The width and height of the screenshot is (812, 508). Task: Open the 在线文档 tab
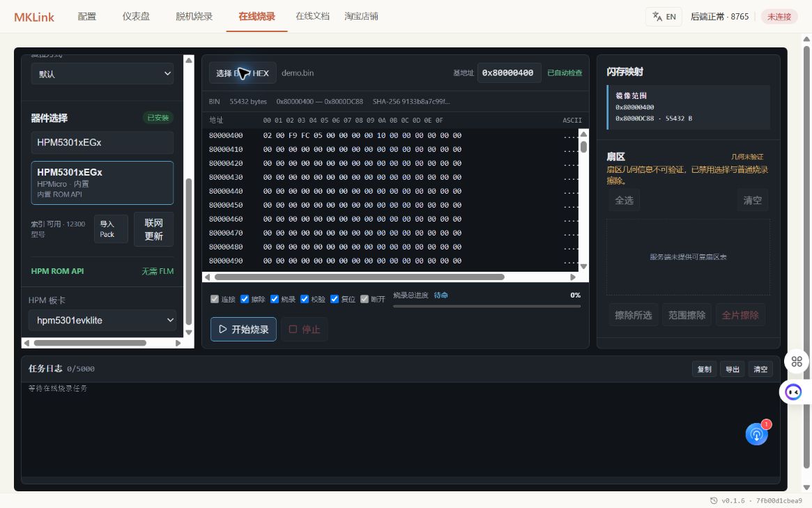point(312,17)
